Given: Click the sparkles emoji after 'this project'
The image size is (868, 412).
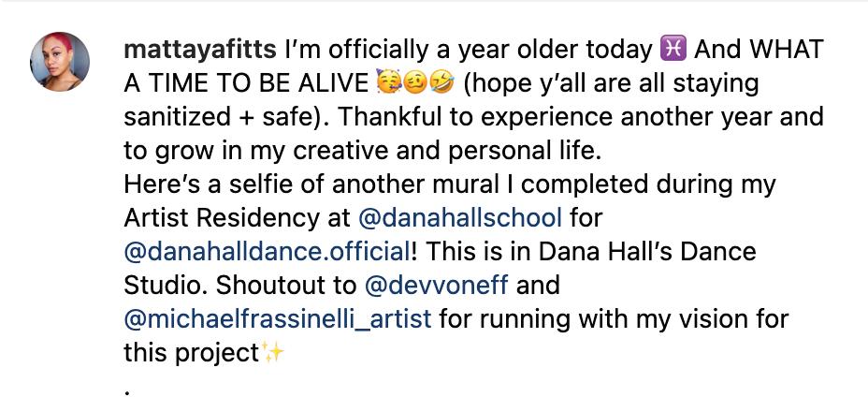Looking at the screenshot, I should click(272, 352).
